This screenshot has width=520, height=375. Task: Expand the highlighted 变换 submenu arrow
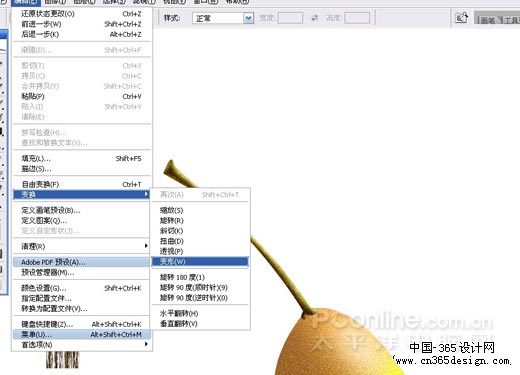pyautogui.click(x=146, y=194)
